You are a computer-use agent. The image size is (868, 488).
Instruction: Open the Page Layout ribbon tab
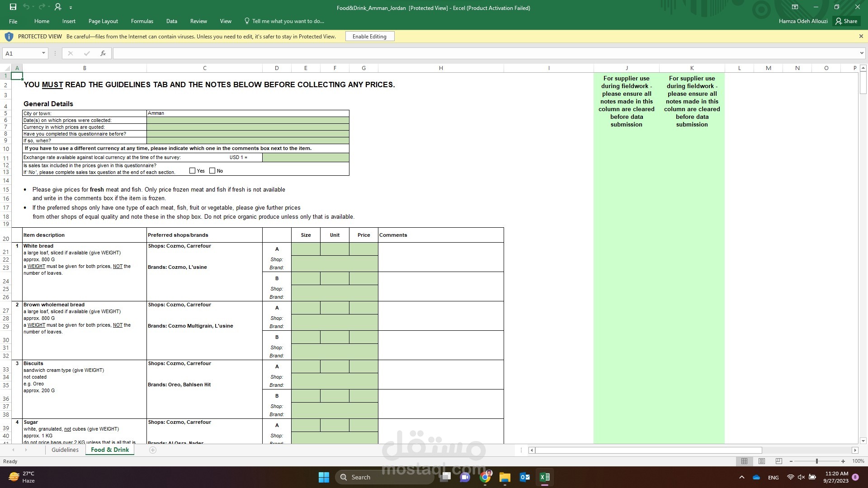pos(103,21)
